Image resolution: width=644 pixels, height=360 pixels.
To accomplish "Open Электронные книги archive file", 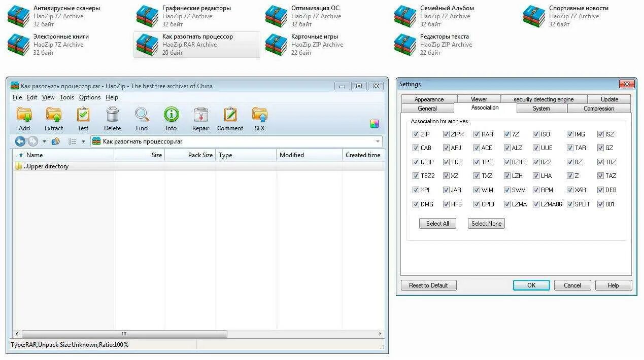I will pyautogui.click(x=48, y=45).
